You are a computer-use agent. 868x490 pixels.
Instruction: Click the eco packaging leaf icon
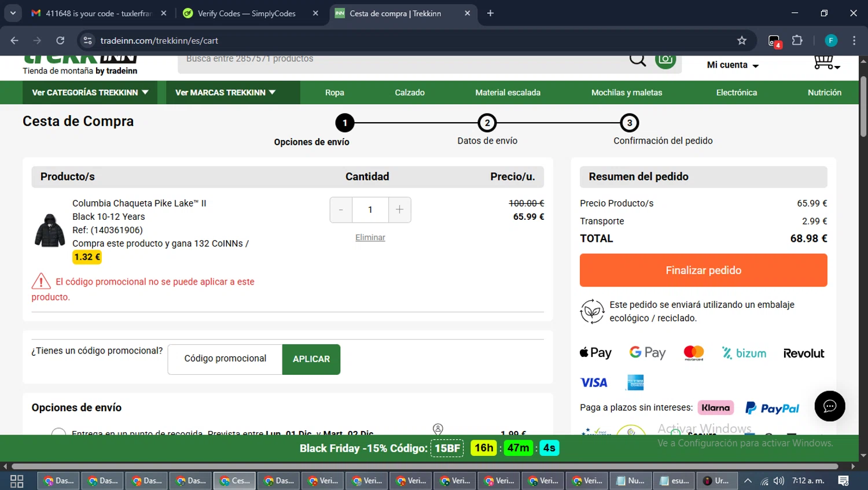(x=592, y=311)
